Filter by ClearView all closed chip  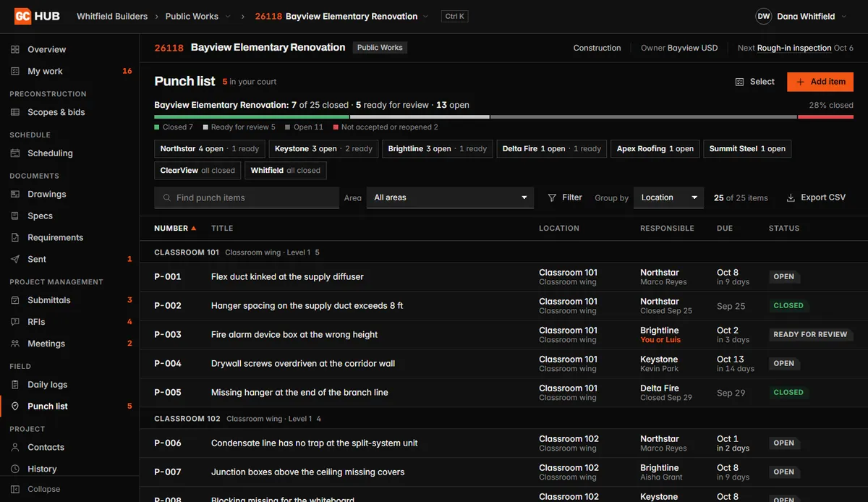click(197, 171)
